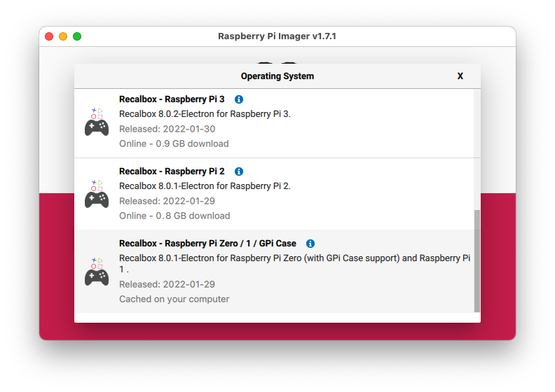Screen dimensions: 555x392
Task: Click gamepad icon of Recalbox Pi Zero entry
Action: [x=97, y=272]
